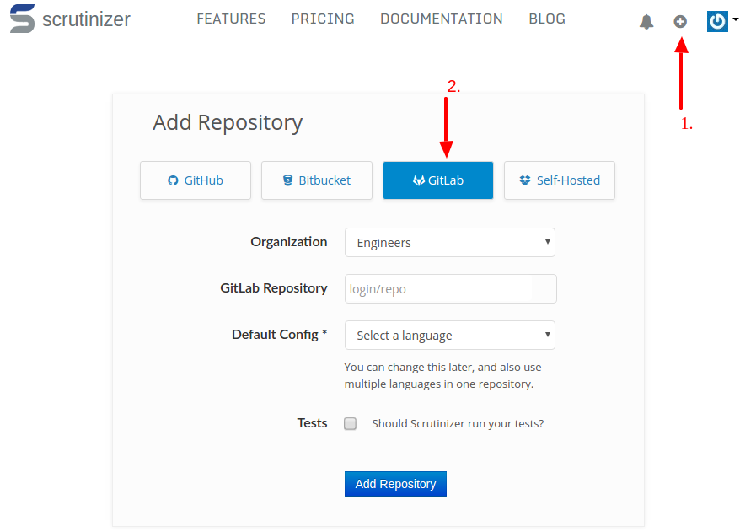The width and height of the screenshot is (756, 532).
Task: Click the Add Repository heading
Action: tap(228, 122)
